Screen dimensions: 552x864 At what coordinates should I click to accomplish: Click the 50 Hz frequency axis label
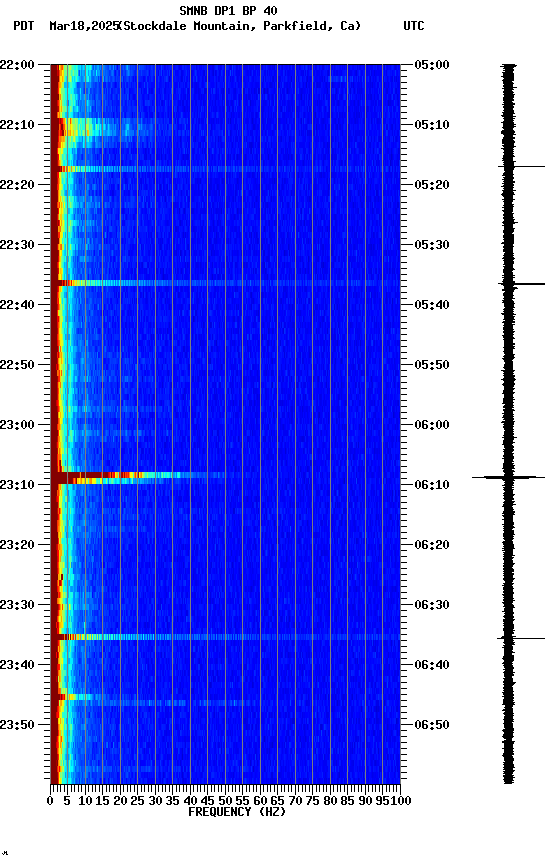(x=225, y=801)
